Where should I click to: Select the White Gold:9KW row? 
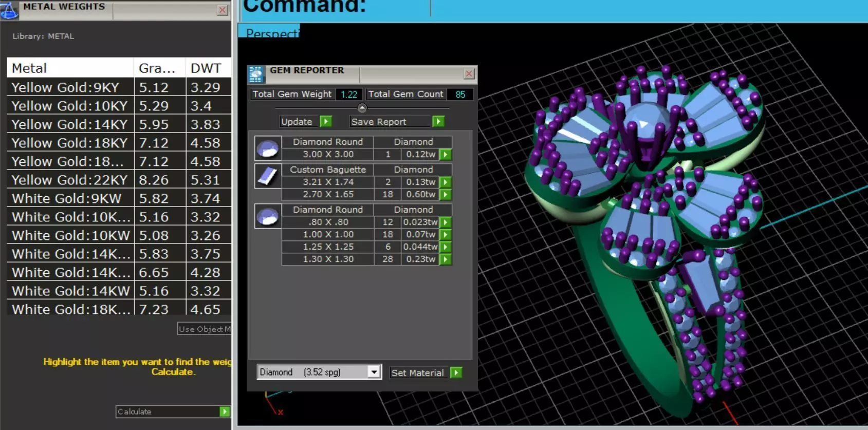click(119, 198)
